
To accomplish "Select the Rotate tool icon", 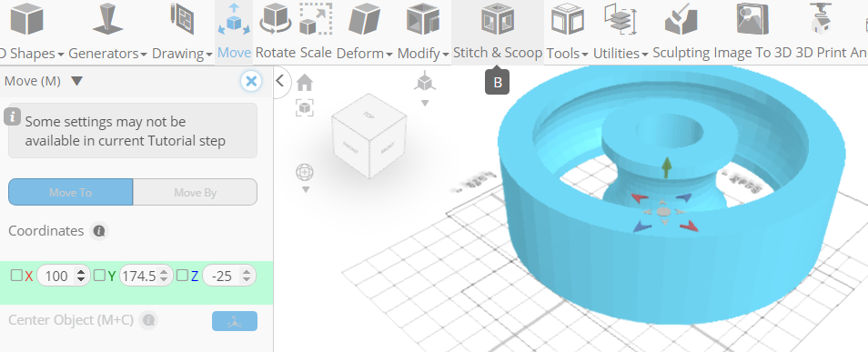I will 275,19.
